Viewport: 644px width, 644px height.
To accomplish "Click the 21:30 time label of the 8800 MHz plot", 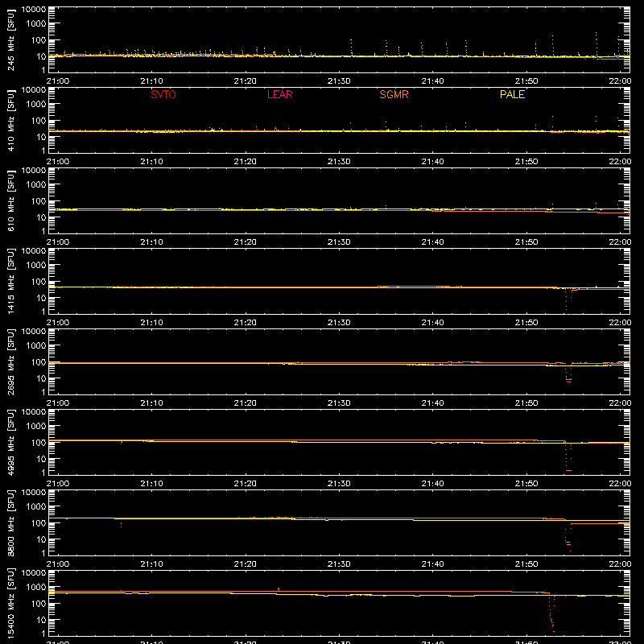I will 339,564.
